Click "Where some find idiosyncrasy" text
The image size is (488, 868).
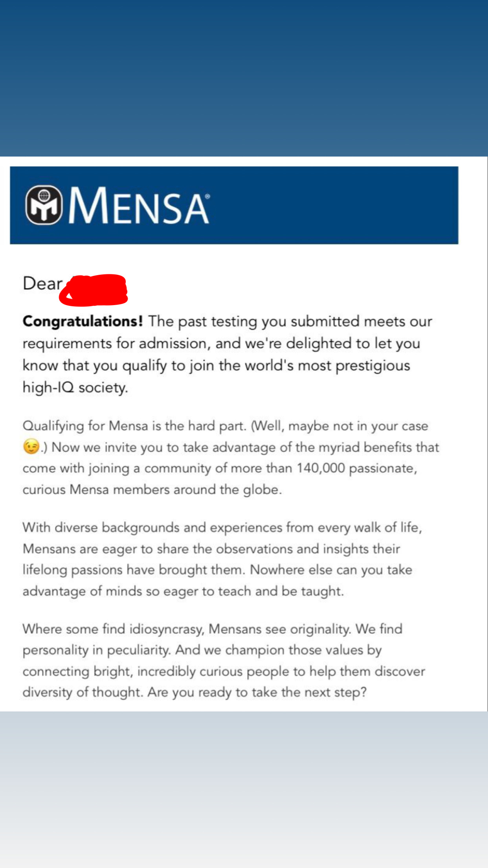point(113,629)
